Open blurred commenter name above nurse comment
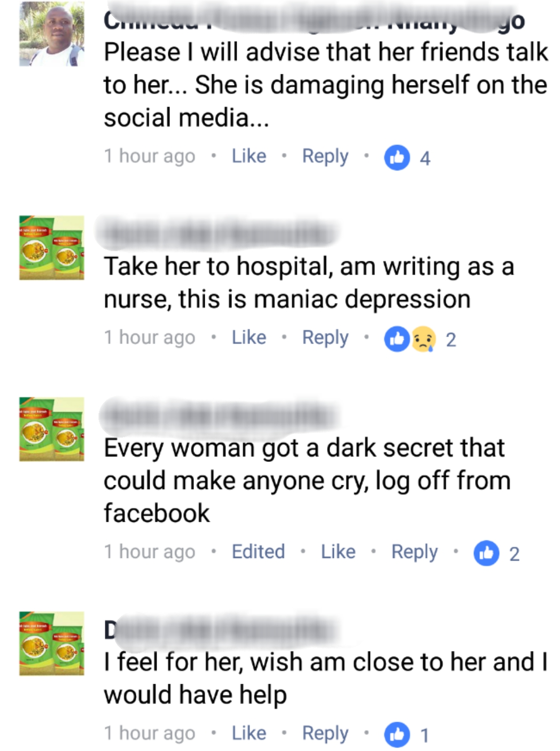 click(x=218, y=234)
